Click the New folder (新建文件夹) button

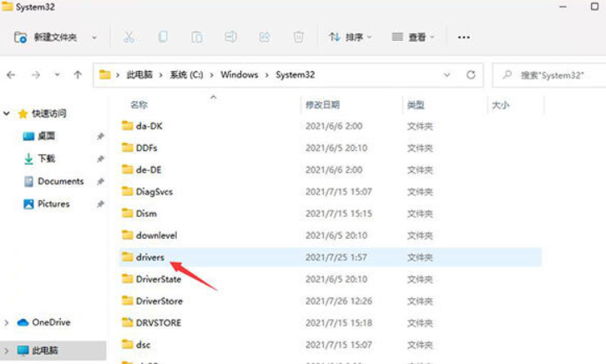[46, 38]
